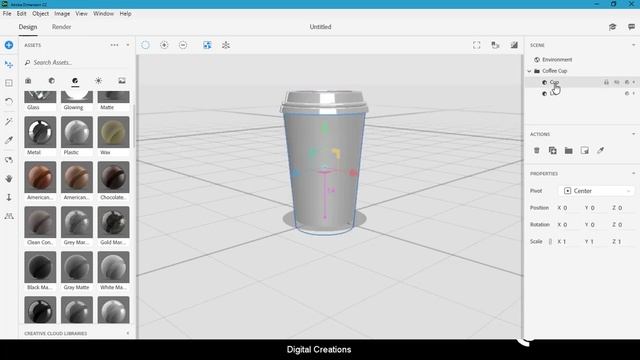Choose the Chocolate material thumbnail

pyautogui.click(x=113, y=177)
